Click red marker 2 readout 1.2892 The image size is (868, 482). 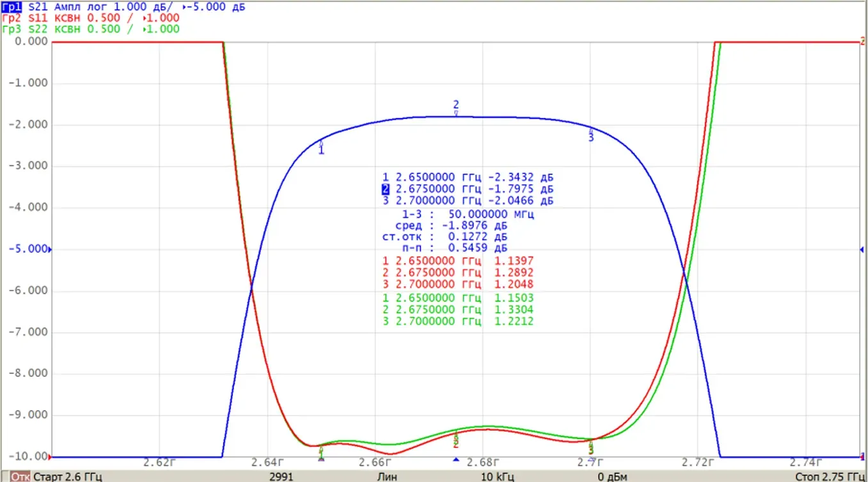514,273
